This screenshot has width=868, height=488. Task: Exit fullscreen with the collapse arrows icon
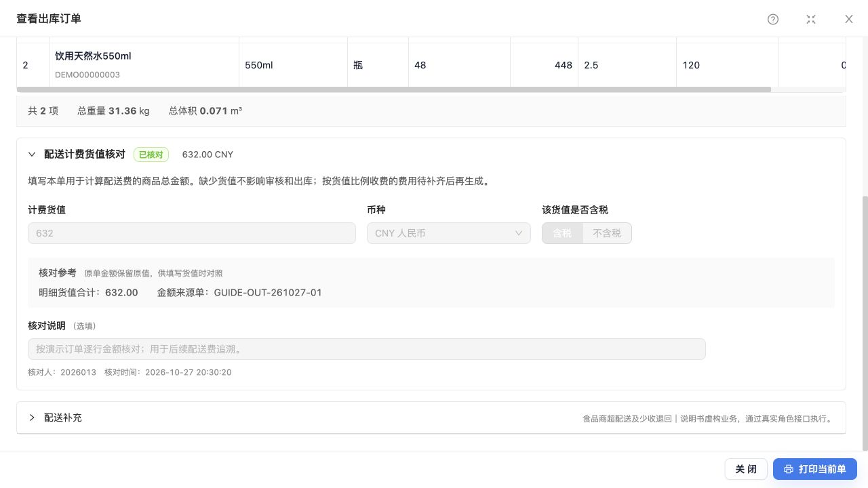tap(811, 19)
